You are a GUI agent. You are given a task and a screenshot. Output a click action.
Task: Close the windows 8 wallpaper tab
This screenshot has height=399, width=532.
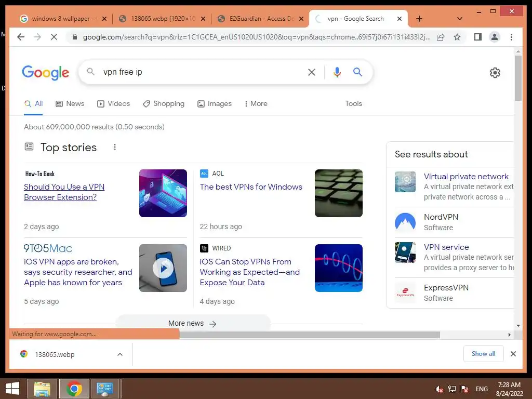coord(104,19)
